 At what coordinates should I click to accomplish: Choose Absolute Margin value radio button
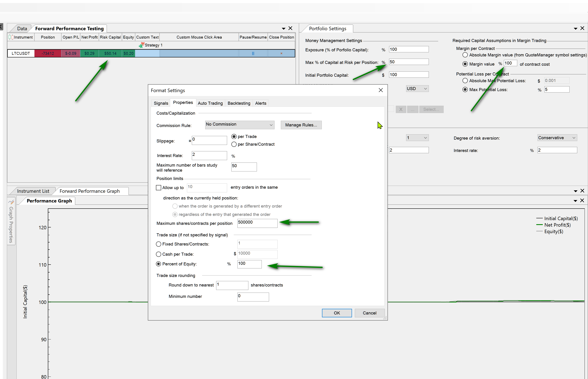click(x=465, y=55)
